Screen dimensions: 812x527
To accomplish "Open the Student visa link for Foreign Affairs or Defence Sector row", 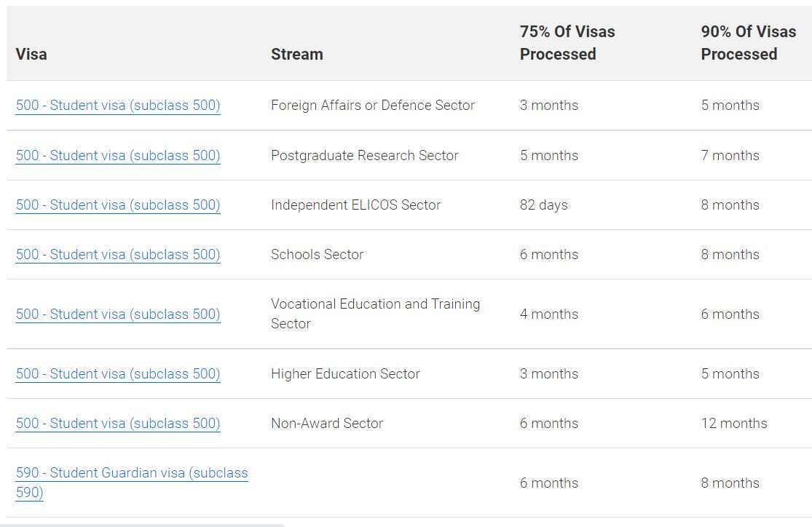I will 117,105.
